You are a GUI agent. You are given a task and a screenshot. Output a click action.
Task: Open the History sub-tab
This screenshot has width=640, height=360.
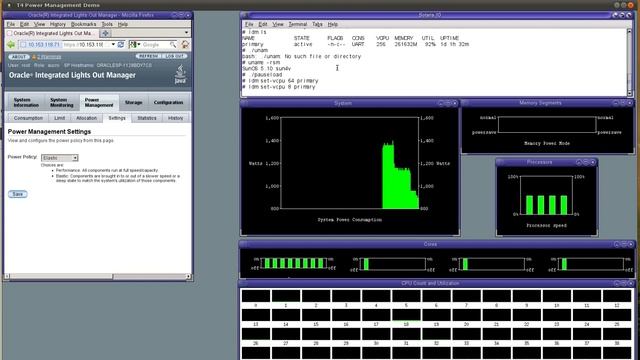click(x=176, y=118)
